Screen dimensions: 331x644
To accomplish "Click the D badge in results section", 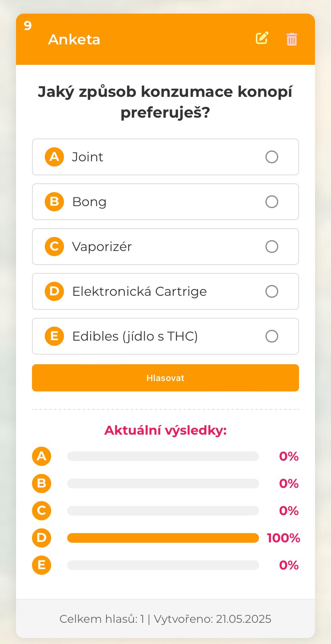I will (x=42, y=538).
